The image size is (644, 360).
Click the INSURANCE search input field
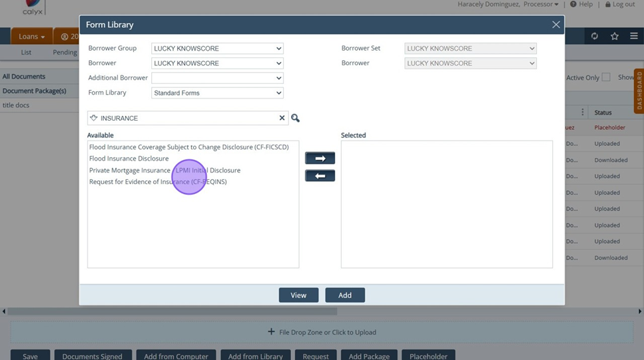click(186, 118)
